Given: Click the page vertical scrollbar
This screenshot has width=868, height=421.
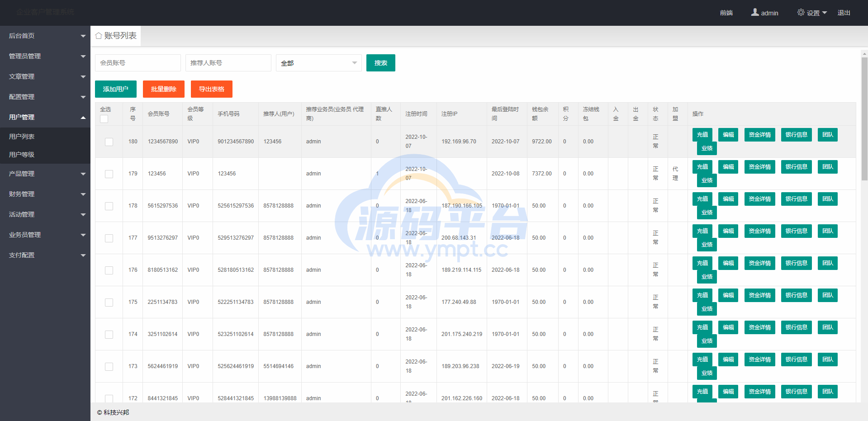Looking at the screenshot, I should pyautogui.click(x=864, y=119).
